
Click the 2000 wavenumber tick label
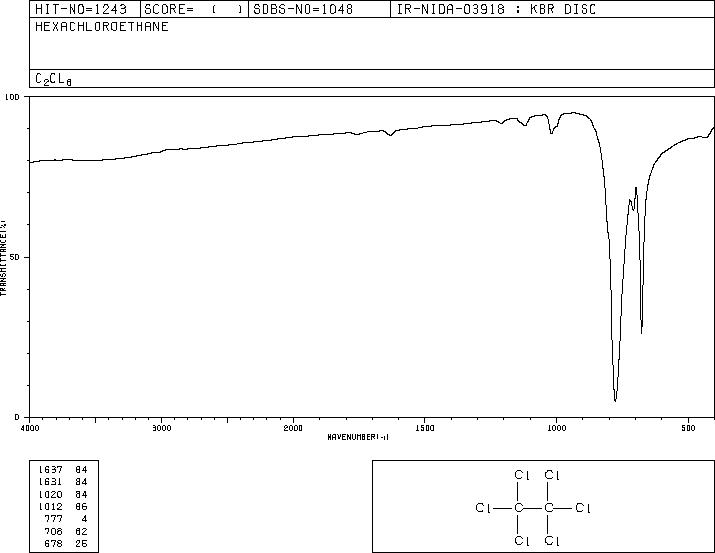point(293,428)
